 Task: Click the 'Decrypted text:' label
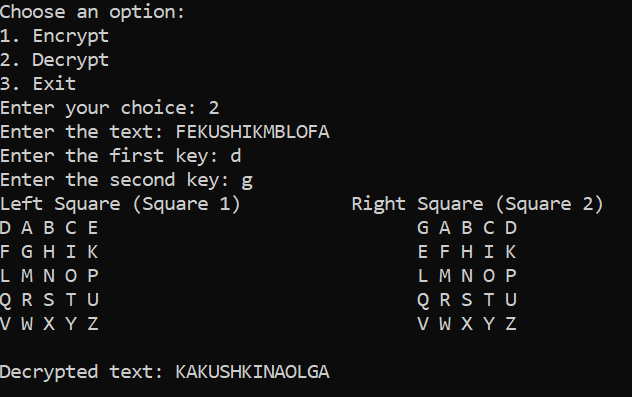tap(81, 373)
